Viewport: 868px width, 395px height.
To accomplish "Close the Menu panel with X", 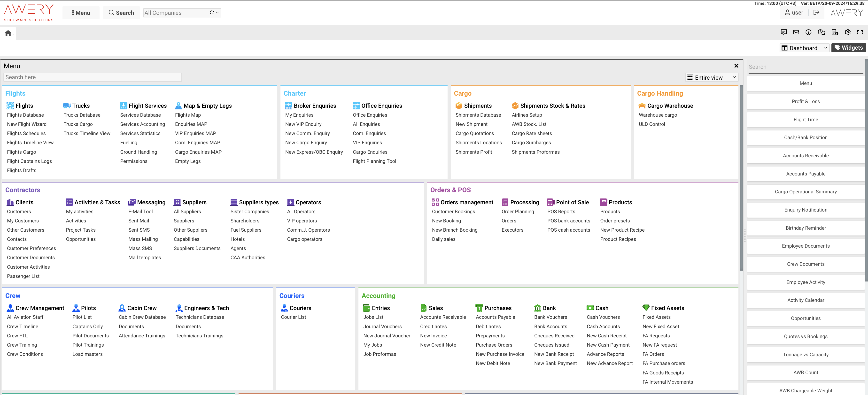I will coord(736,66).
